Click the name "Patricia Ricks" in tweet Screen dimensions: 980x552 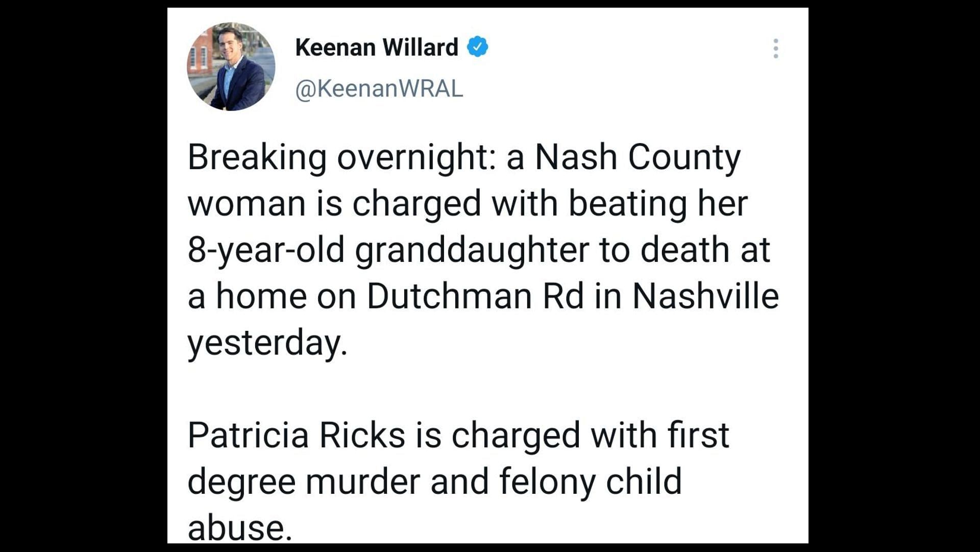pos(296,436)
